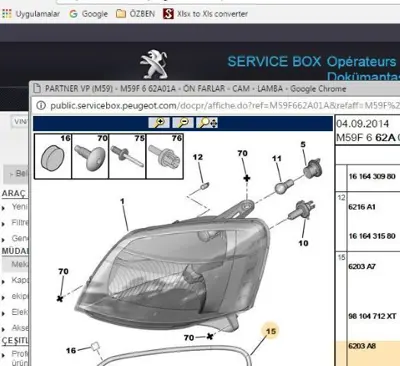This screenshot has height=366, width=400.
Task: Click part number 6203 A7
Action: (x=362, y=266)
